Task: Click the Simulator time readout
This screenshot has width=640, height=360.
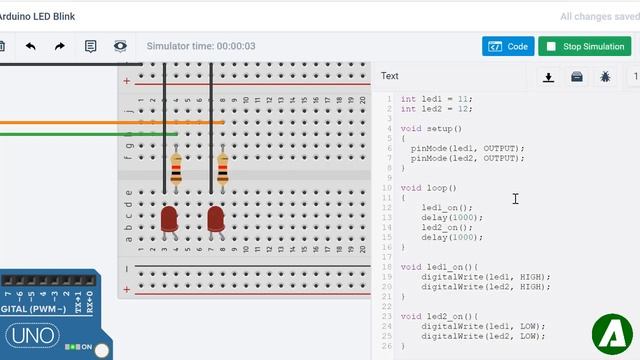Action: [201, 46]
